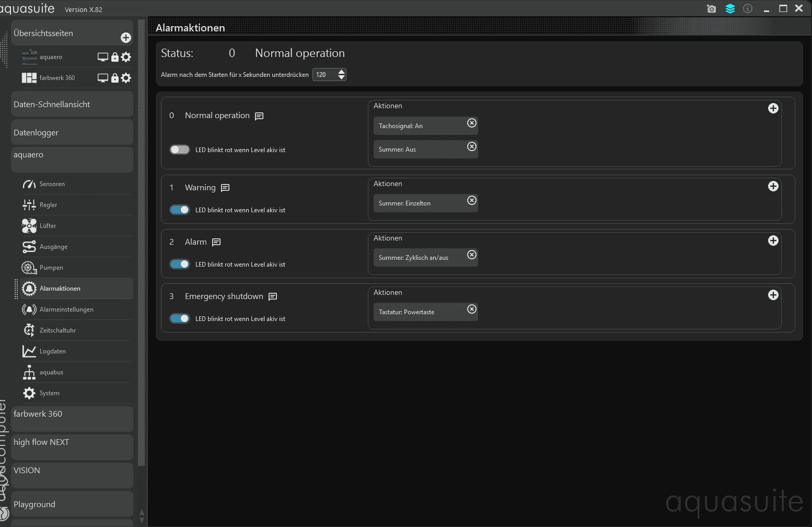Add a new overview page with plus icon
The image size is (812, 527).
[126, 38]
